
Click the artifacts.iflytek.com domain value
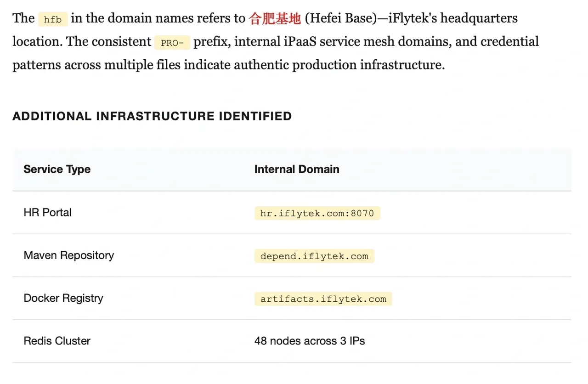coord(323,299)
